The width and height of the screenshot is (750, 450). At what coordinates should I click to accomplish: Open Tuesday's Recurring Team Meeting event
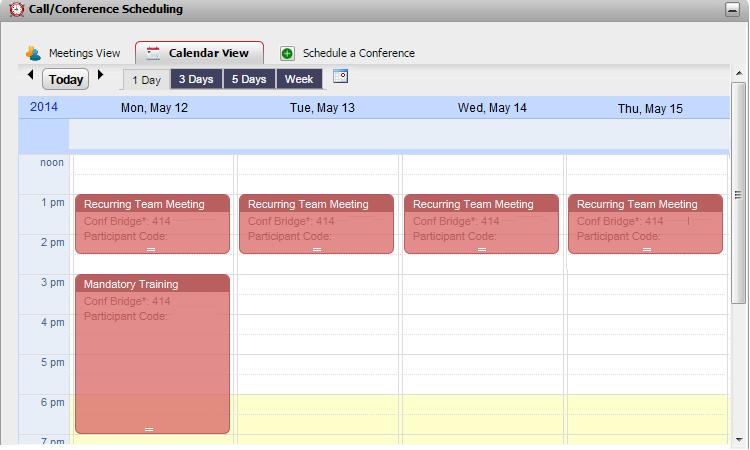[x=316, y=224]
